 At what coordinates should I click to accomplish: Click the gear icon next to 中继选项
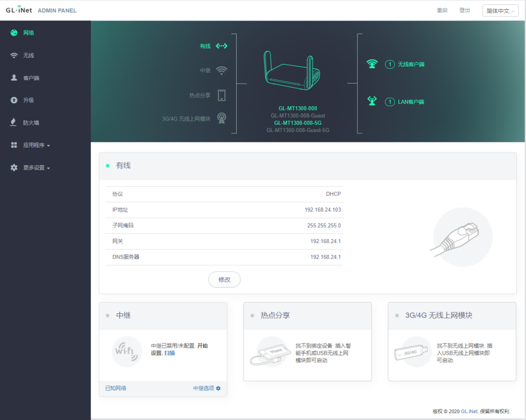coord(218,388)
